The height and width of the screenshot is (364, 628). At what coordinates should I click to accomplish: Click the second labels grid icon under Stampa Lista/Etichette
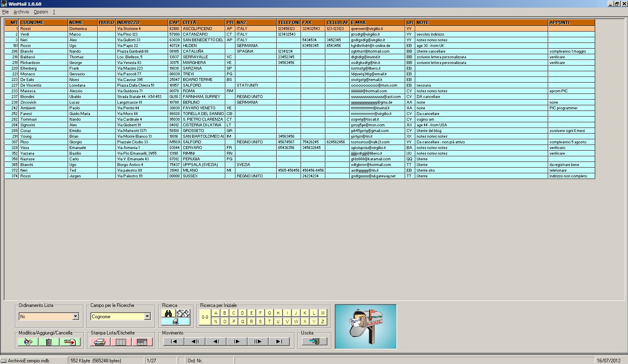(142, 342)
